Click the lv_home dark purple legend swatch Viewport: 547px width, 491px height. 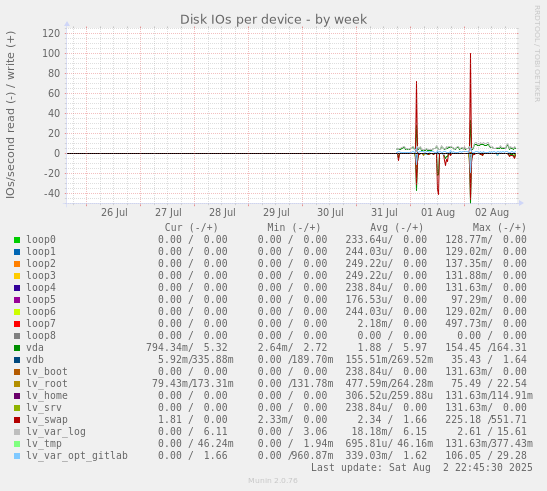pyautogui.click(x=17, y=396)
